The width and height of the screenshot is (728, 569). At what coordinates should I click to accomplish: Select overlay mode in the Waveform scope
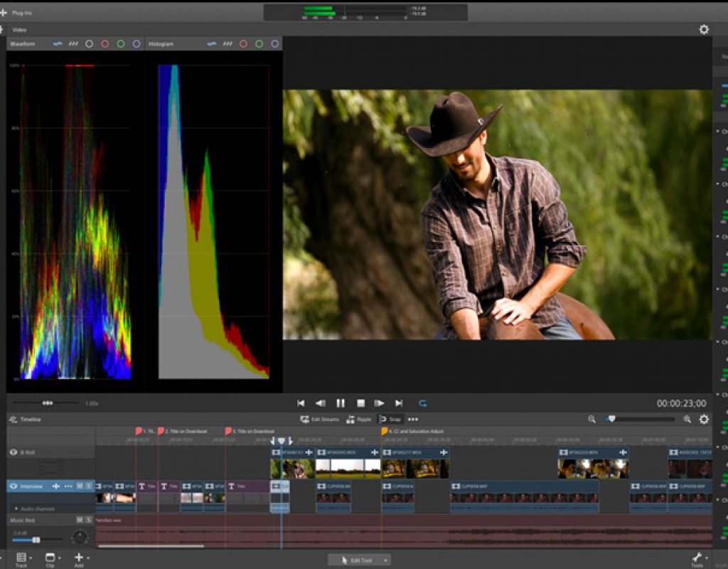[x=58, y=43]
